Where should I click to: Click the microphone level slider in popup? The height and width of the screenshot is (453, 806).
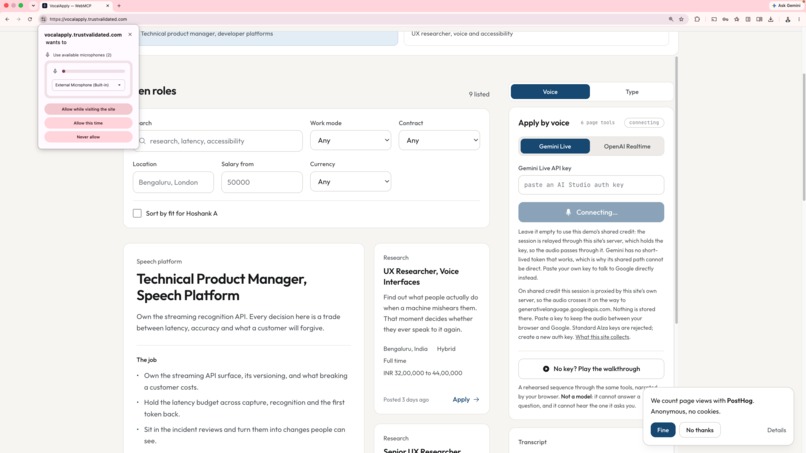(x=93, y=71)
